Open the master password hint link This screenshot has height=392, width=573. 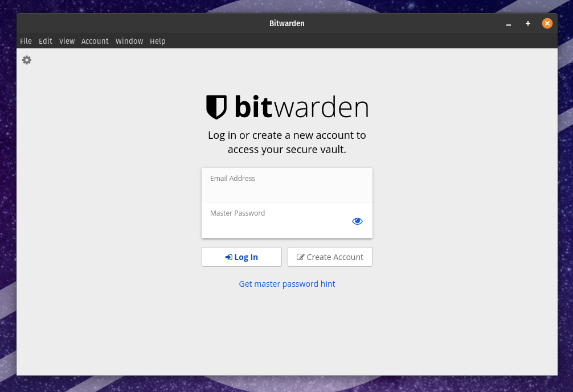click(287, 283)
